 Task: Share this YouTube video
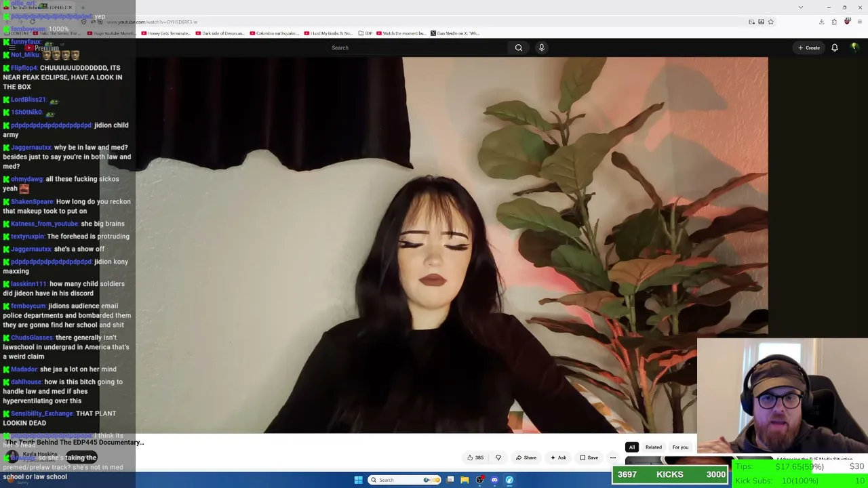point(526,457)
